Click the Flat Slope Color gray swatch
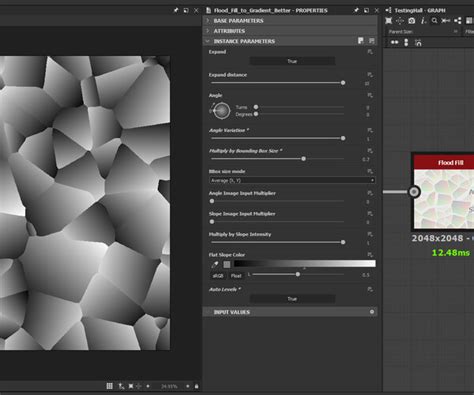Screen dimensions: 474x395 tap(227, 264)
